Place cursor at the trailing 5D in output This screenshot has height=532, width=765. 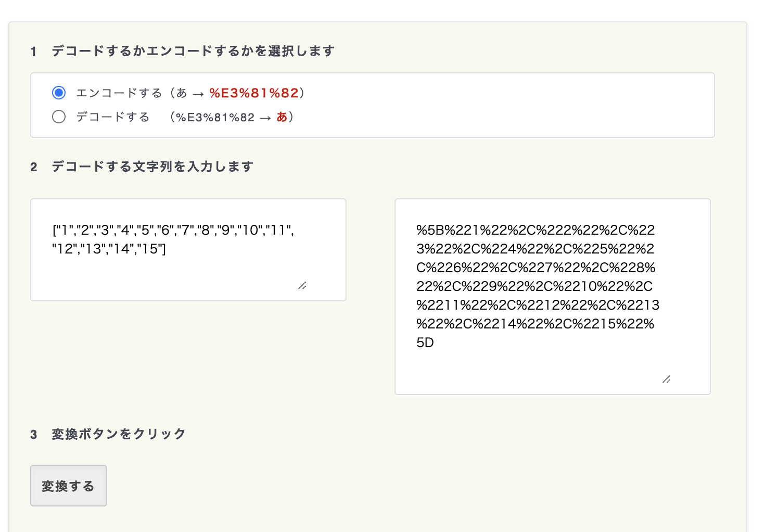[425, 343]
